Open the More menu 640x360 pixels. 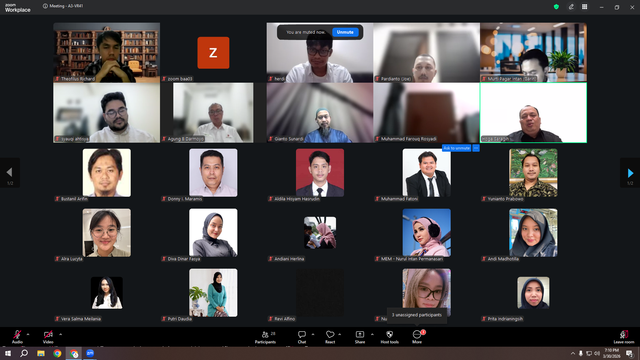[x=417, y=337]
